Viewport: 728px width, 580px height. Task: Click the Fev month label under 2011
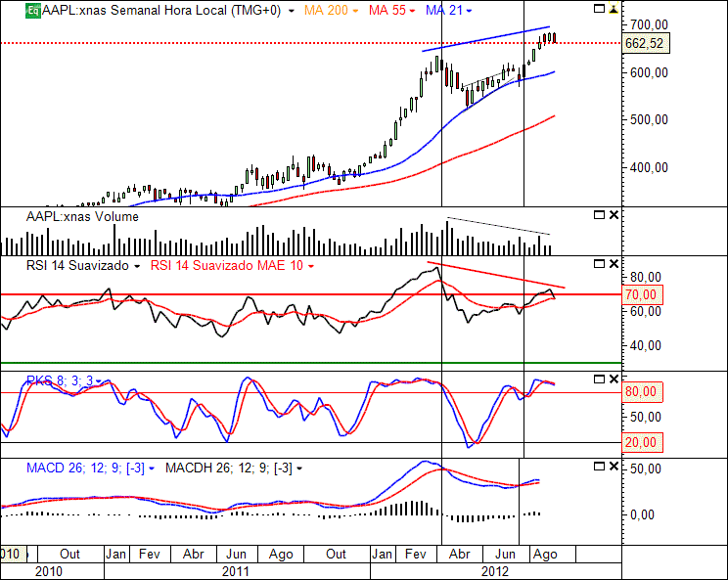(x=150, y=554)
